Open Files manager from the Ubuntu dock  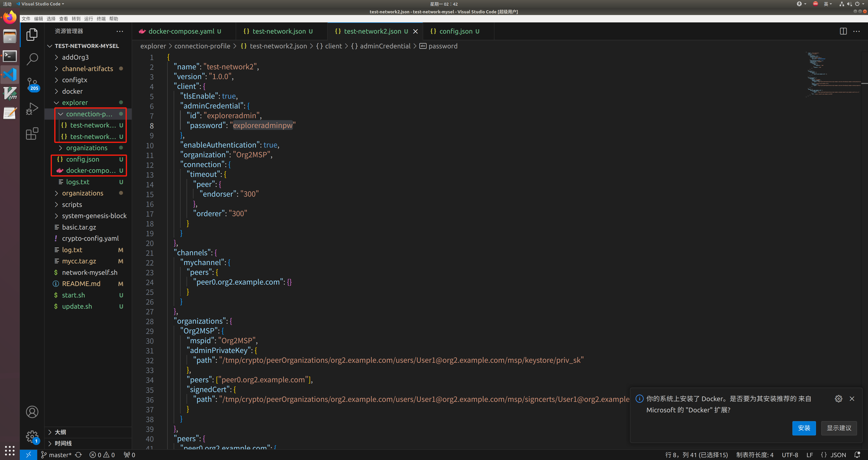pos(10,37)
